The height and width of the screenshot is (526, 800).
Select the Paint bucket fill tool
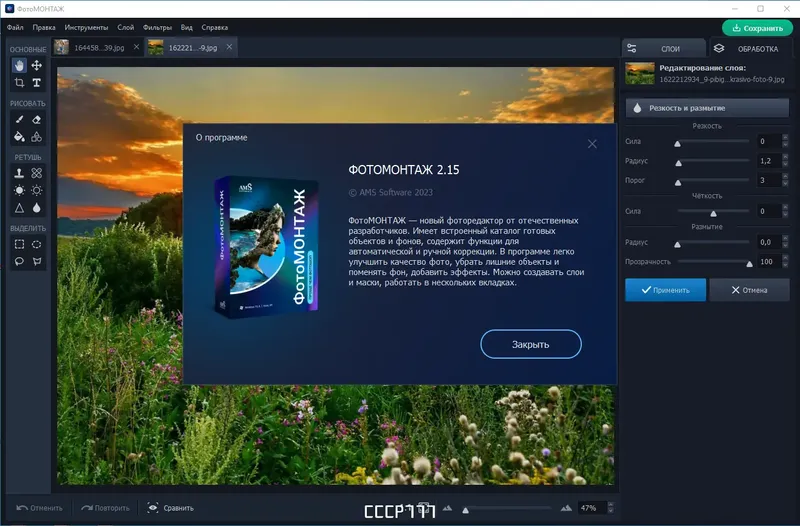click(x=19, y=137)
